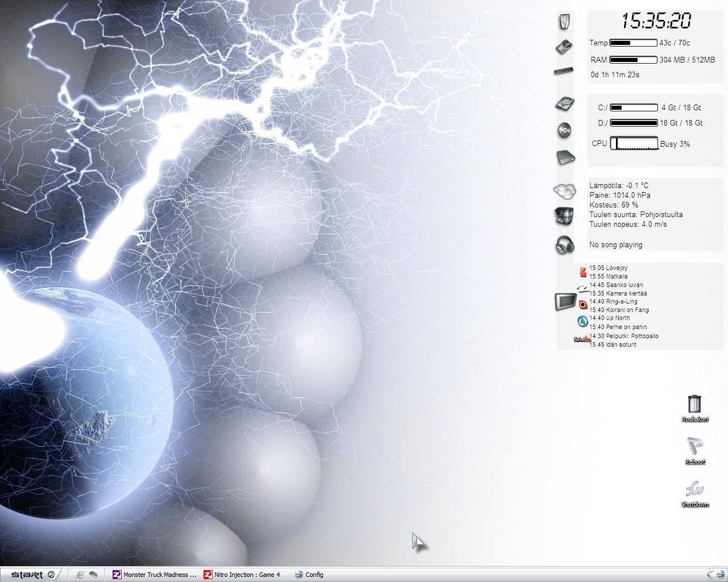Select the '14:40 Up North' TV listing
The image size is (728, 582).
[x=610, y=318]
